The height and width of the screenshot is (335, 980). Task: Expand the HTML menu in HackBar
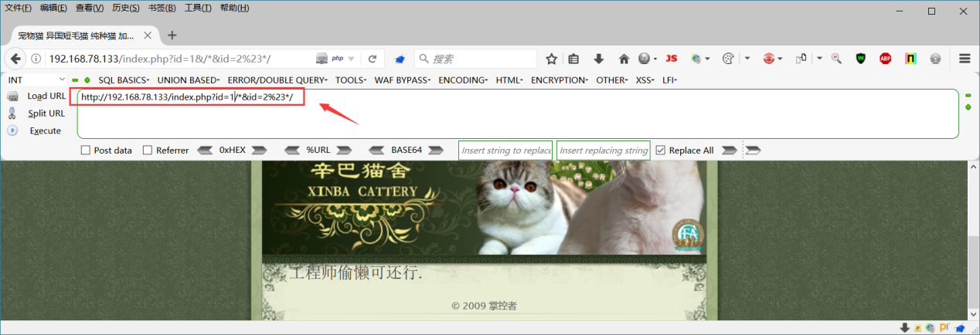tap(510, 80)
